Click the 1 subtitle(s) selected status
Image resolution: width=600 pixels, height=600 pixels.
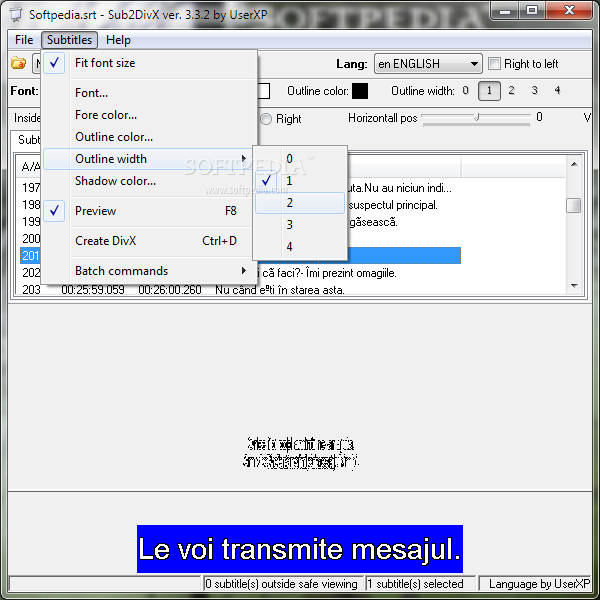pyautogui.click(x=420, y=584)
